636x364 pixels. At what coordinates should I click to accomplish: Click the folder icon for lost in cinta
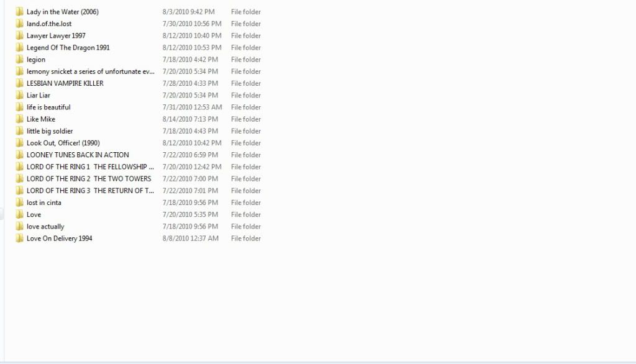click(x=19, y=202)
